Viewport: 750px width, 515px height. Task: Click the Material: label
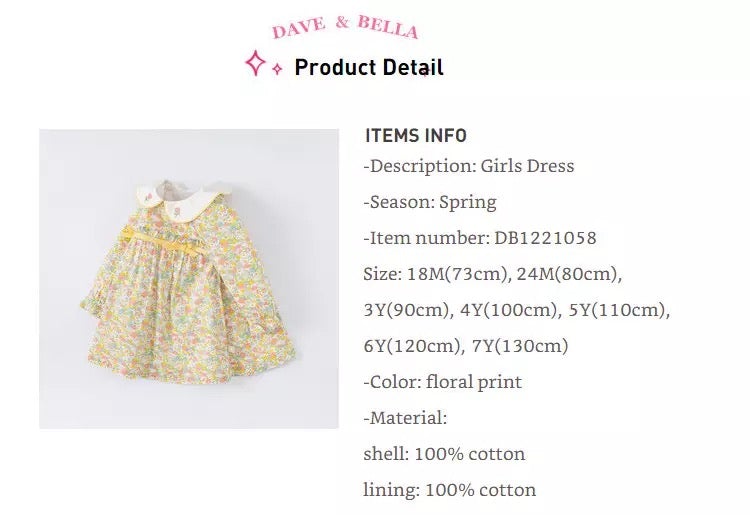pos(405,418)
